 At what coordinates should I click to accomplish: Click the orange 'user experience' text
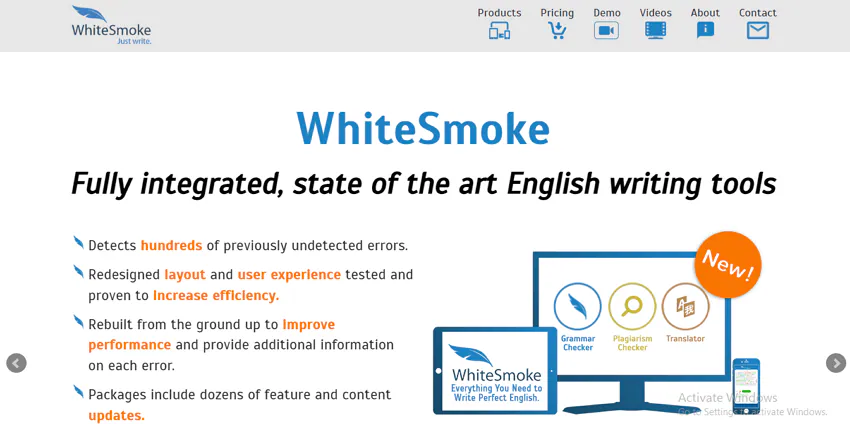click(x=289, y=275)
